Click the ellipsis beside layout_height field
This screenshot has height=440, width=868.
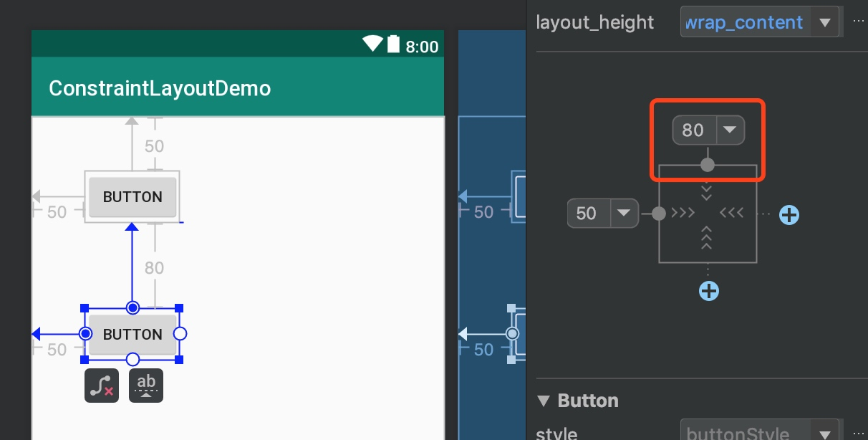[859, 22]
